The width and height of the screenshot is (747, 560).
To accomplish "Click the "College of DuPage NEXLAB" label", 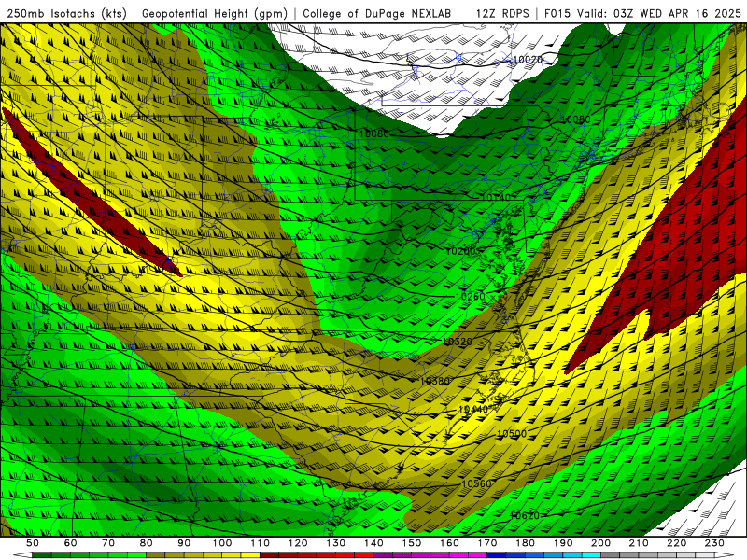I will [377, 14].
